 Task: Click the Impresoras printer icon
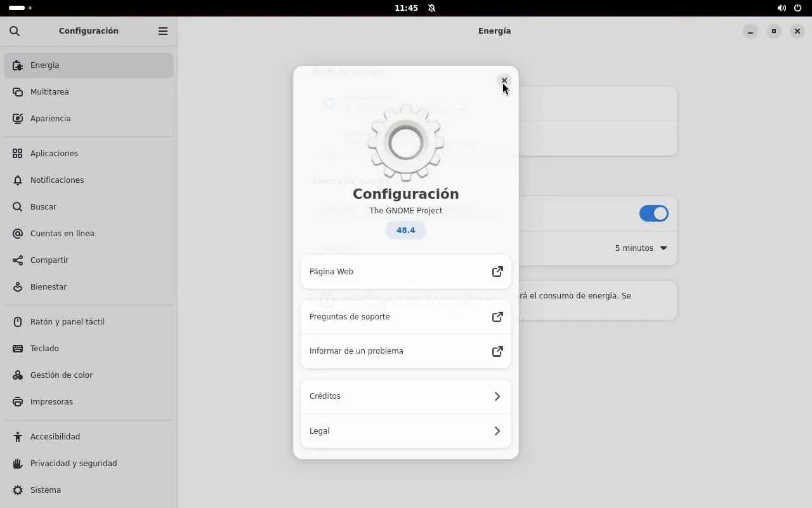coord(18,402)
